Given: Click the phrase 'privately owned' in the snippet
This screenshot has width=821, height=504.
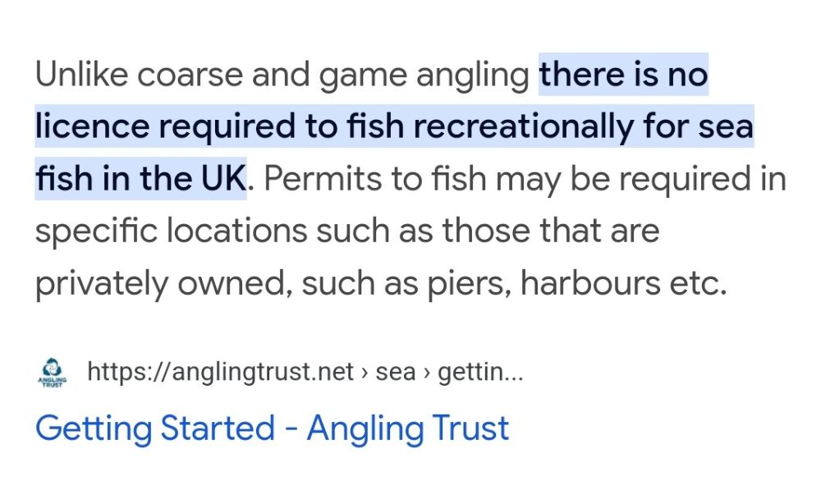Looking at the screenshot, I should click(161, 284).
